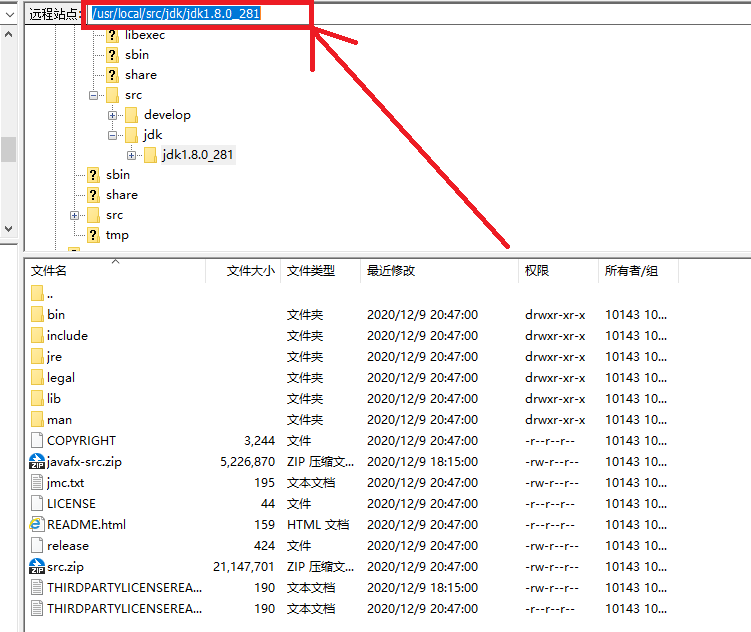
Task: Expand the lower src folder node
Action: [x=74, y=215]
